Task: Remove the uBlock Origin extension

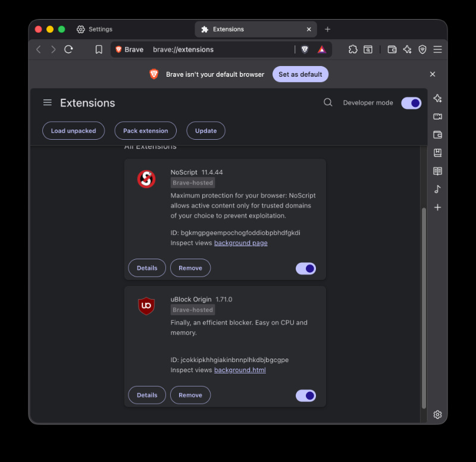Action: pyautogui.click(x=190, y=395)
